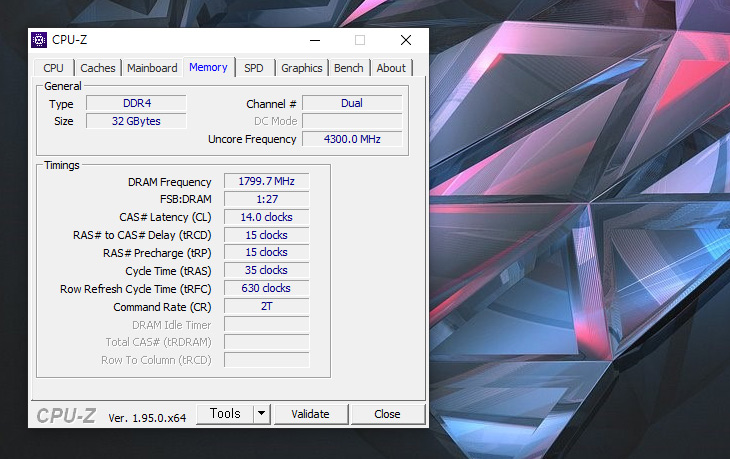Minimize the CPU-Z window

(x=315, y=40)
